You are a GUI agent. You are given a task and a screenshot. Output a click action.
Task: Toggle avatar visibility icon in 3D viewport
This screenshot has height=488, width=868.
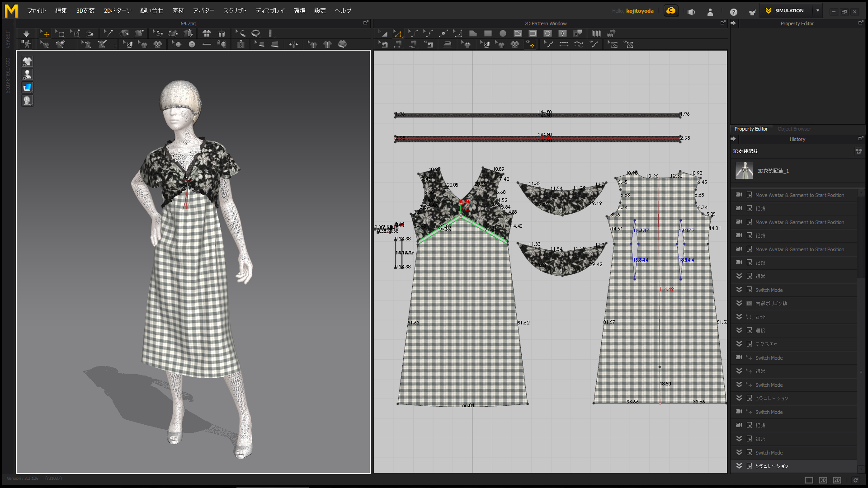(27, 75)
